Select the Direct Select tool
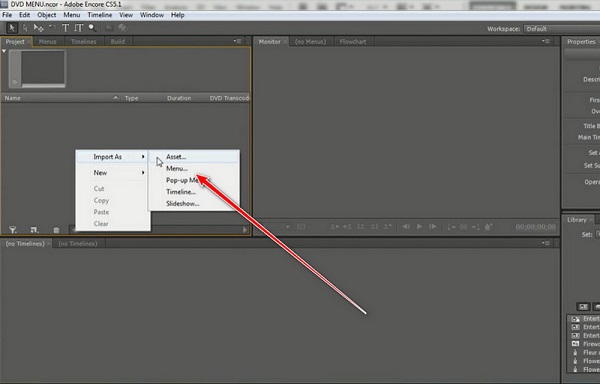Screen dimensions: 600x384 (25, 28)
